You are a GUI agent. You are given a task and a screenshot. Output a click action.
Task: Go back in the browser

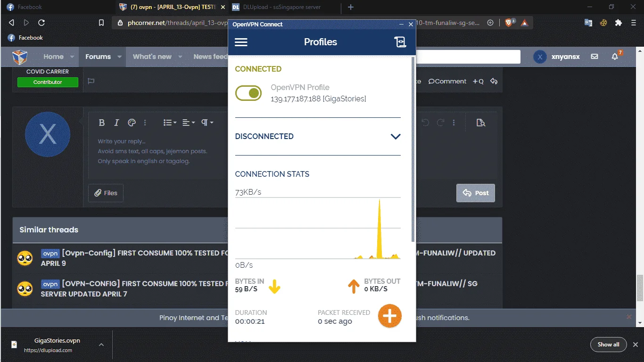coord(11,23)
